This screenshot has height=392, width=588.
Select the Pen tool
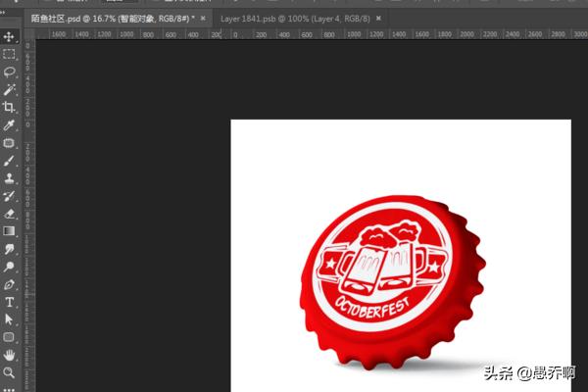tap(10, 284)
